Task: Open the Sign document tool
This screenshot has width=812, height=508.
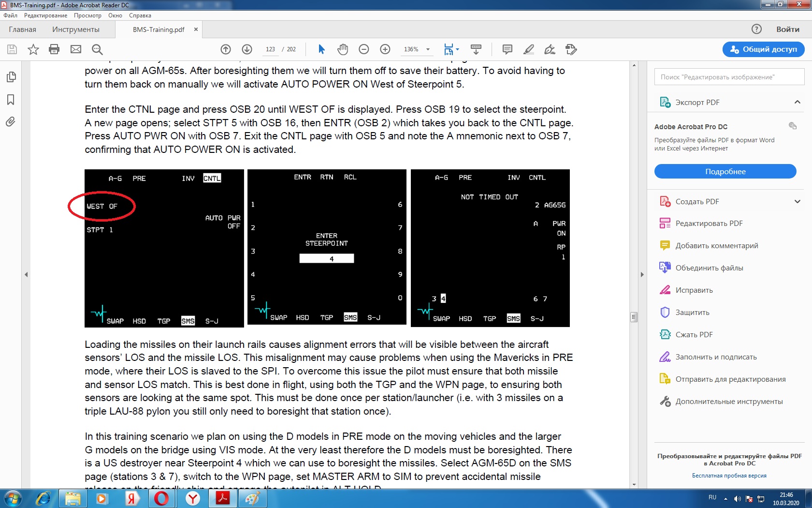Action: [550, 49]
